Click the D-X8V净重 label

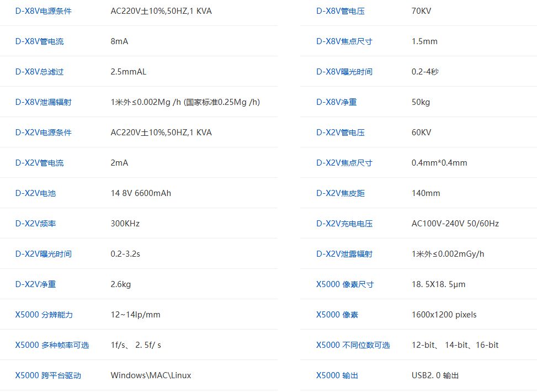pos(336,102)
